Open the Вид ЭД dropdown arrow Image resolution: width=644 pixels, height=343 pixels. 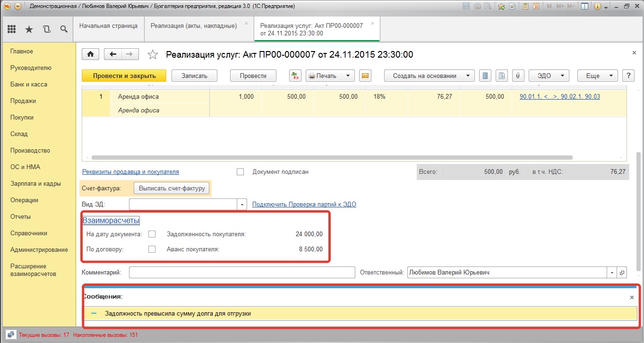pyautogui.click(x=242, y=205)
